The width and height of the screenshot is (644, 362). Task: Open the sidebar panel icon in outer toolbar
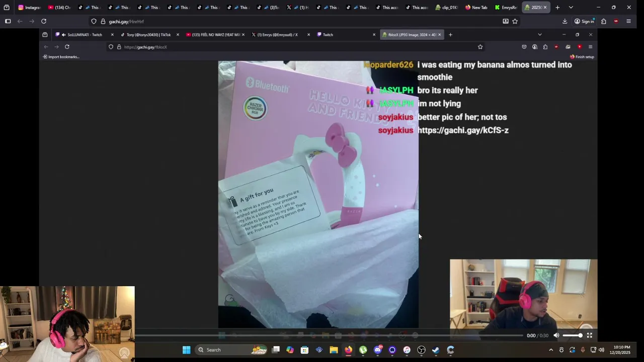click(x=8, y=21)
